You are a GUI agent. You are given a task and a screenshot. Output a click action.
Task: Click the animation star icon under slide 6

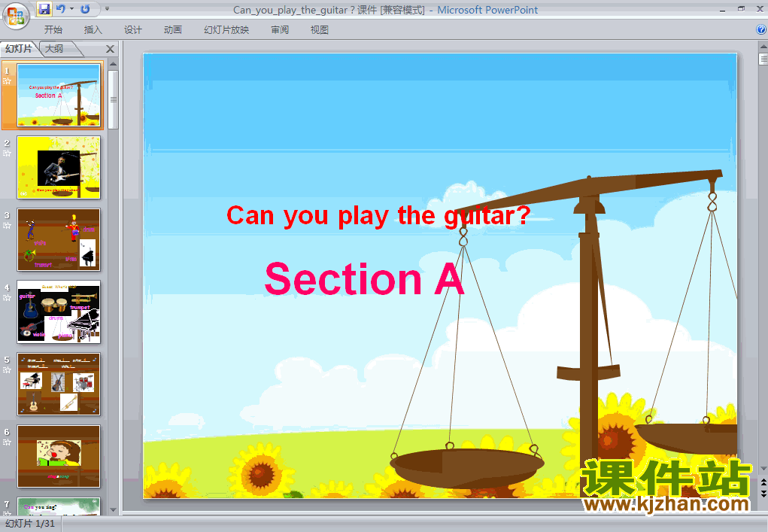(7, 442)
